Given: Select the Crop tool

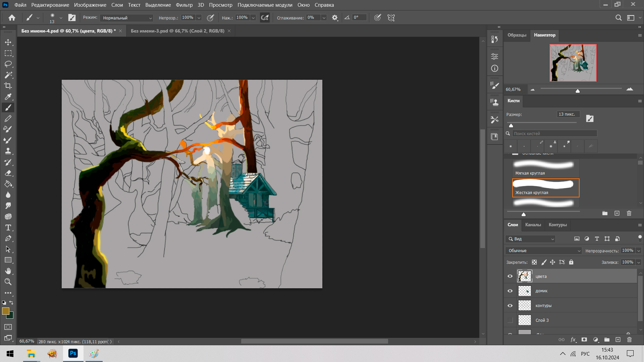Looking at the screenshot, I should [8, 86].
